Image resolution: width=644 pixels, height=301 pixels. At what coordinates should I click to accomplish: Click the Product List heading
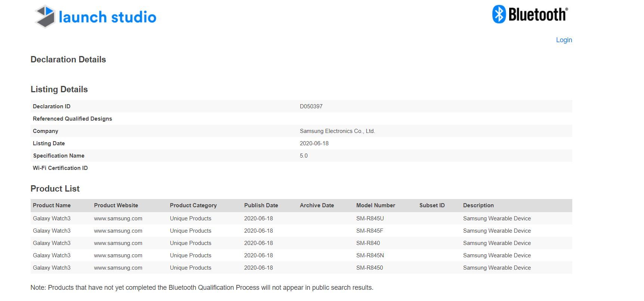(55, 189)
